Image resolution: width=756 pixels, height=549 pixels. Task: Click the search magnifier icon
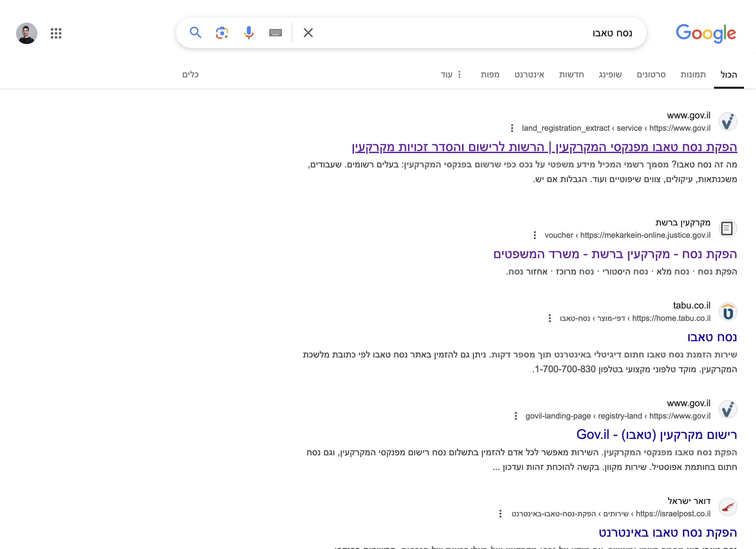click(196, 33)
